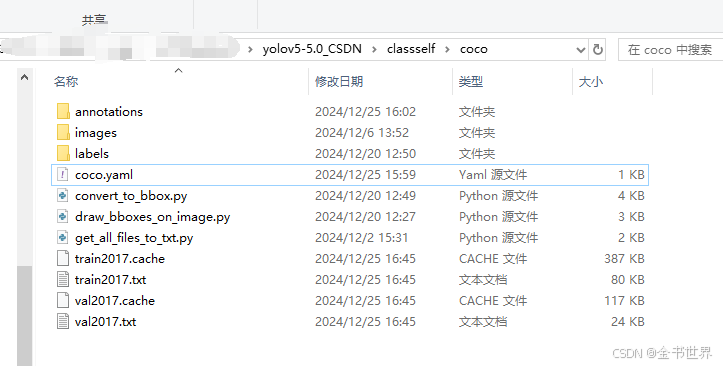This screenshot has height=366, width=723.
Task: Click the val2017.cache file icon
Action: tap(63, 301)
